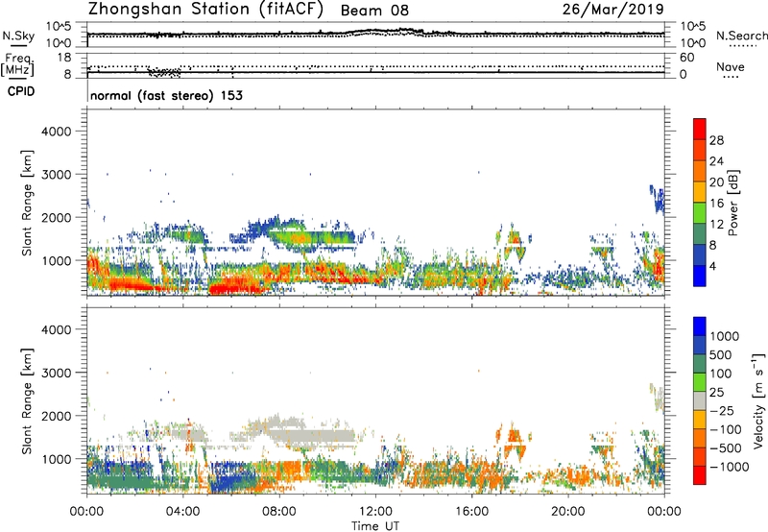
Task: Click the 1000 range tick in velocity panel
Action: coord(56,459)
